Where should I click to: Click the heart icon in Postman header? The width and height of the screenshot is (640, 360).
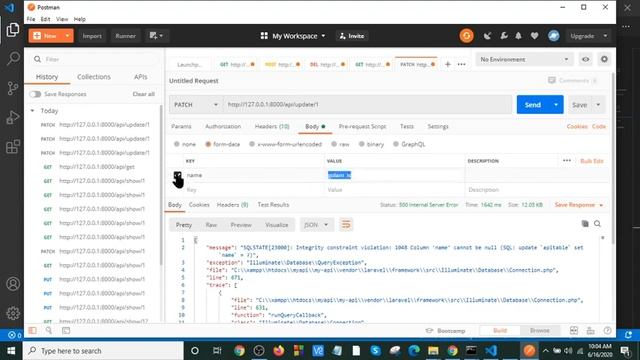pyautogui.click(x=534, y=36)
